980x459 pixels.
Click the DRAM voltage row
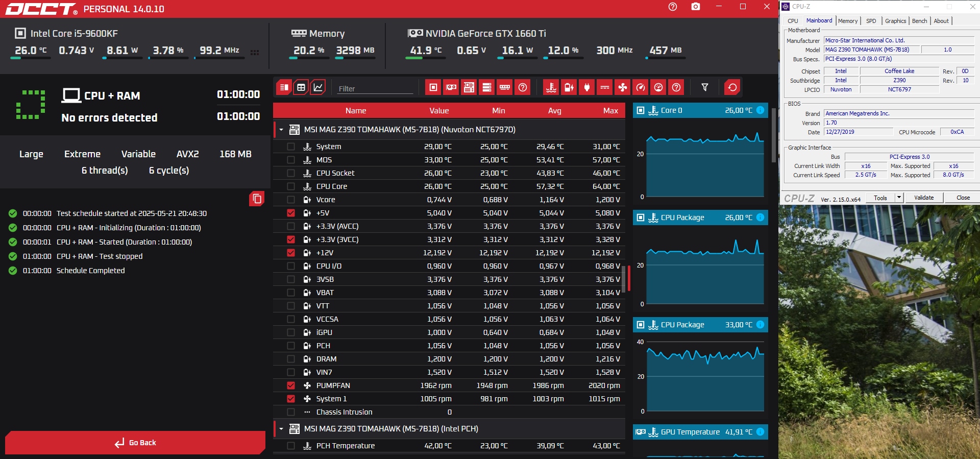pos(449,359)
